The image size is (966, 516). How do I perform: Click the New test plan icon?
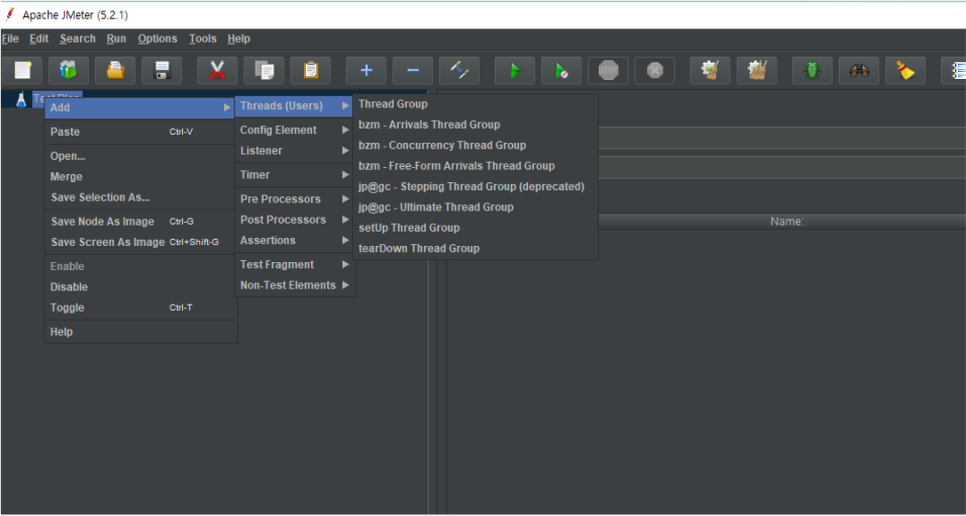coord(23,70)
